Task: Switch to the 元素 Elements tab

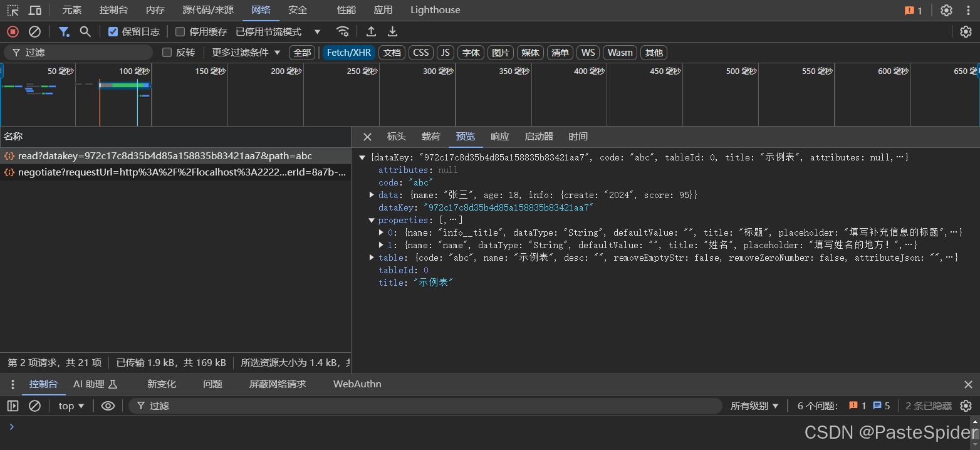Action: 72,10
